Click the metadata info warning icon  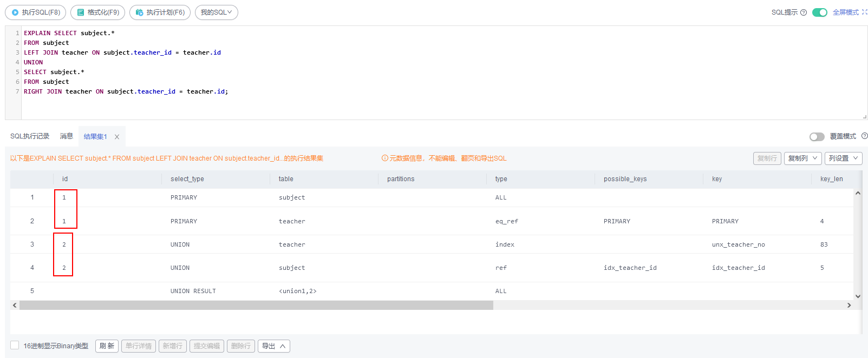coord(384,158)
